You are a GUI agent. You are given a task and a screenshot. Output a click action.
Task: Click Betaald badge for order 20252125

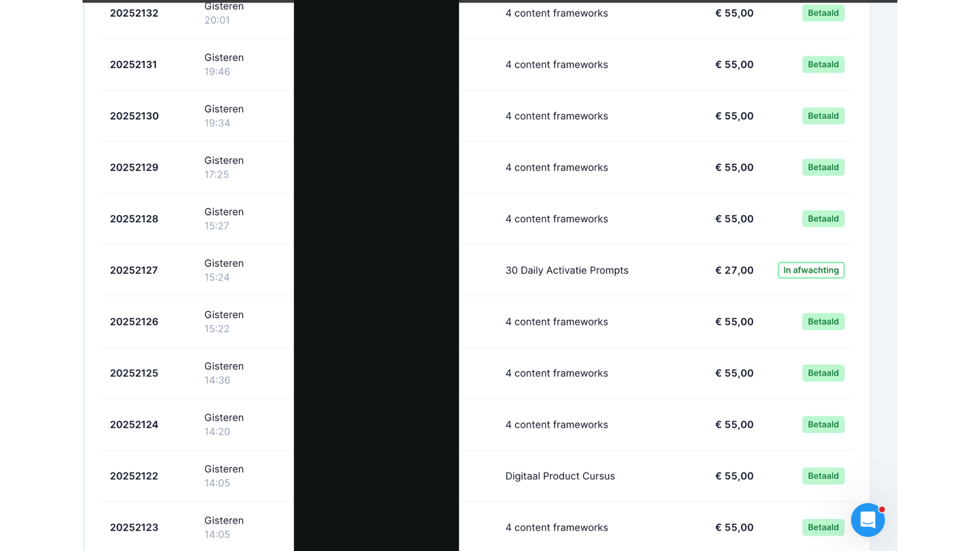point(823,373)
